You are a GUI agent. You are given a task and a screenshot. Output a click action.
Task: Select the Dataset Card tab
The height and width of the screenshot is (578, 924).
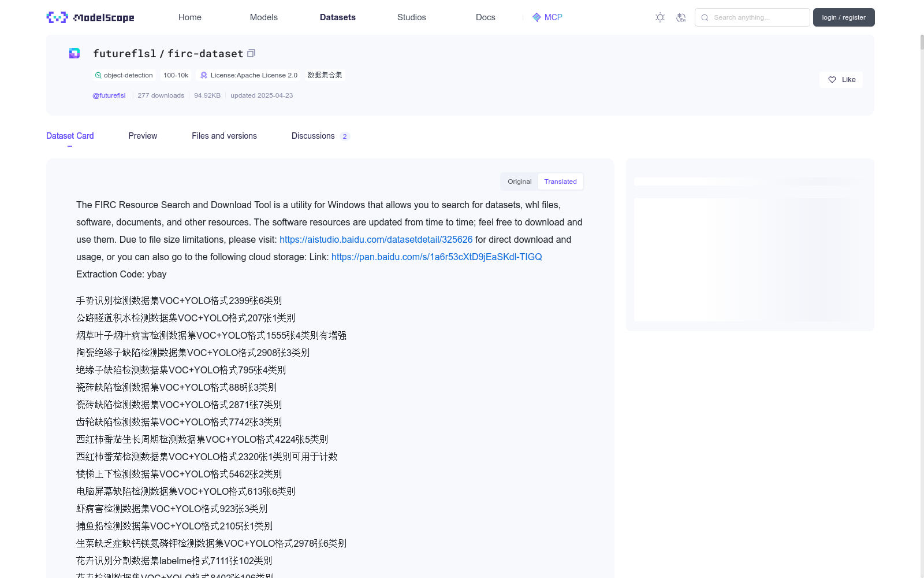(x=70, y=136)
